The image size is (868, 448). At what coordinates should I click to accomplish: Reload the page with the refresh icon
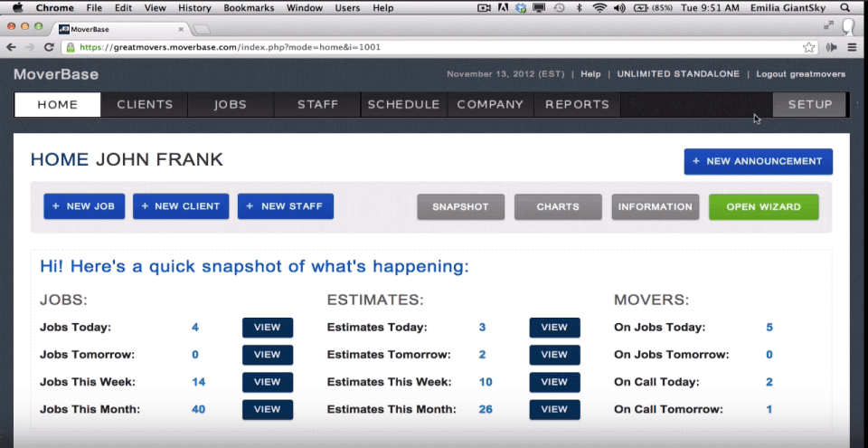coord(49,47)
